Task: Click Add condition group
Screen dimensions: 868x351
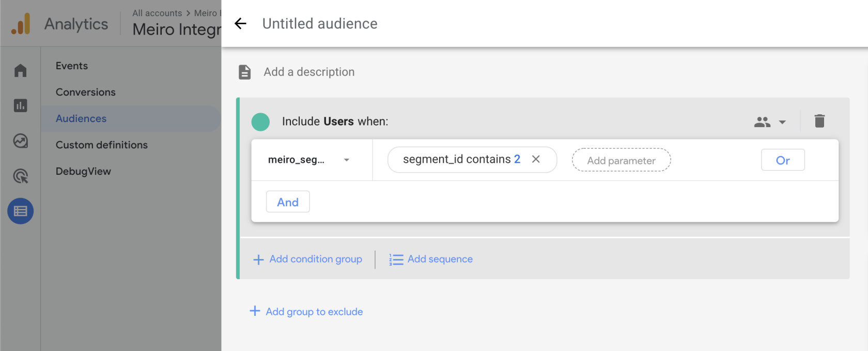Action: click(x=308, y=259)
